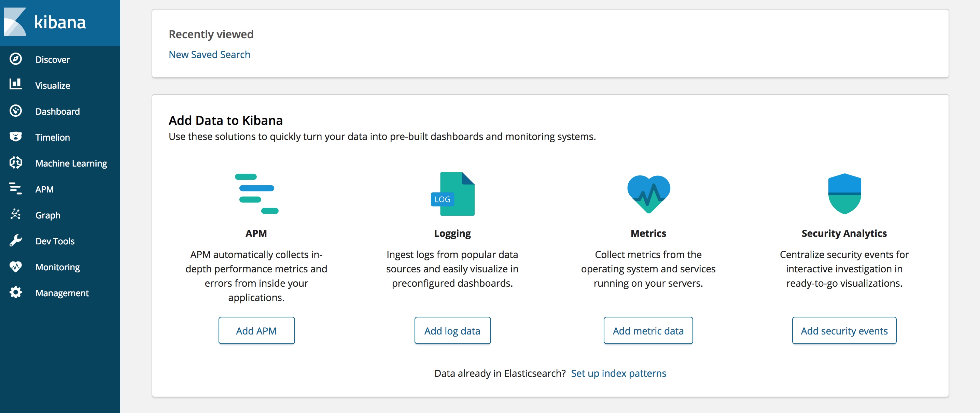Open Visualize from the sidebar
This screenshot has height=413, width=980.
53,86
